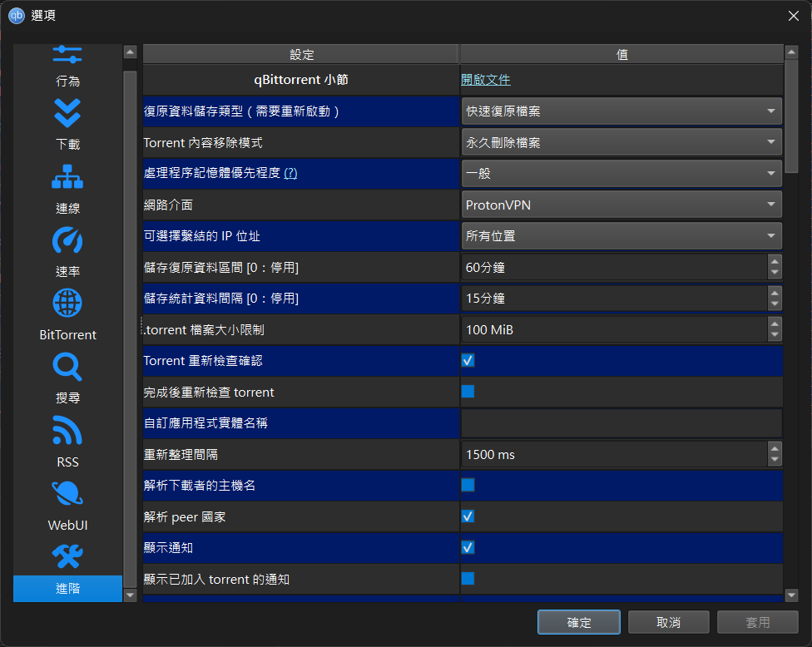This screenshot has height=647, width=812.
Task: Switch to WebUI category label
Action: tap(67, 525)
